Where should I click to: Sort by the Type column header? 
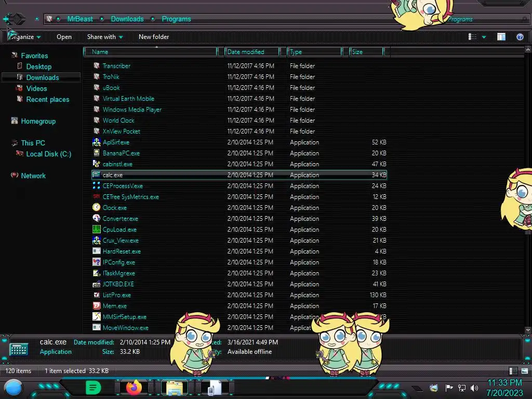point(314,52)
